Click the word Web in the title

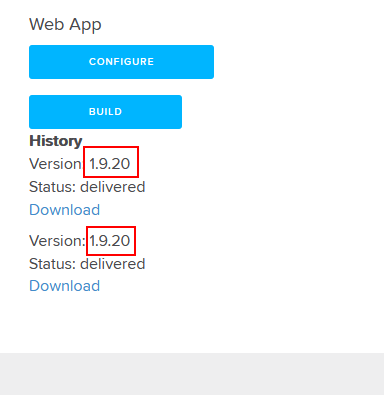pos(44,24)
